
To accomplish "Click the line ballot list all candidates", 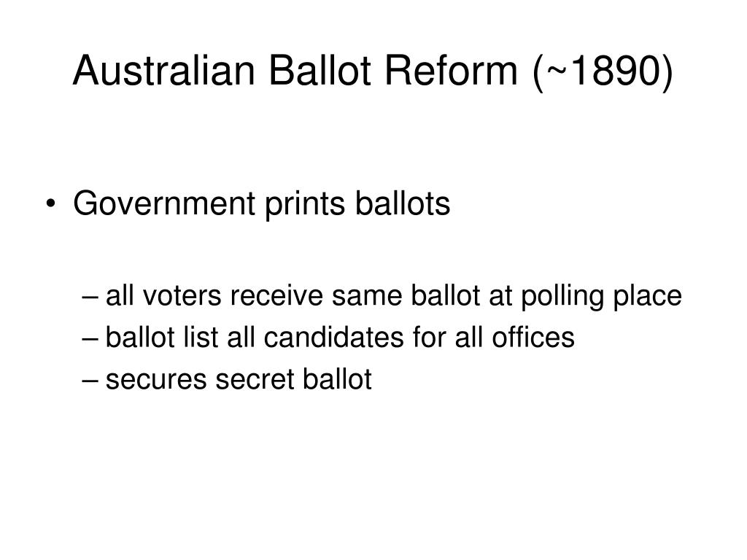I will coord(340,337).
